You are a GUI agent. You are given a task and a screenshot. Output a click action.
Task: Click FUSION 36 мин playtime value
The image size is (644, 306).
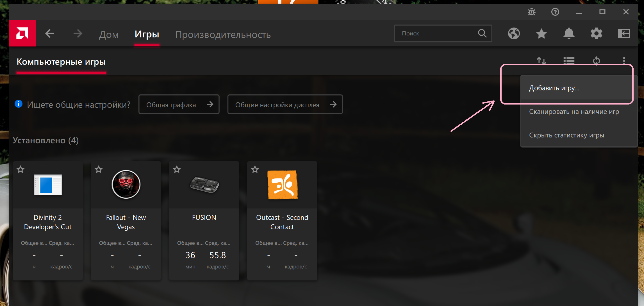[190, 255]
